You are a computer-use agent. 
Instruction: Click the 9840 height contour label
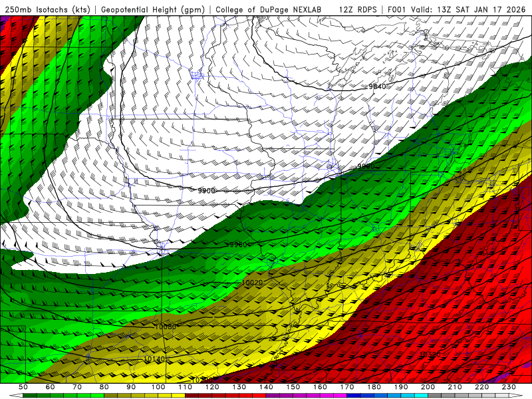377,86
